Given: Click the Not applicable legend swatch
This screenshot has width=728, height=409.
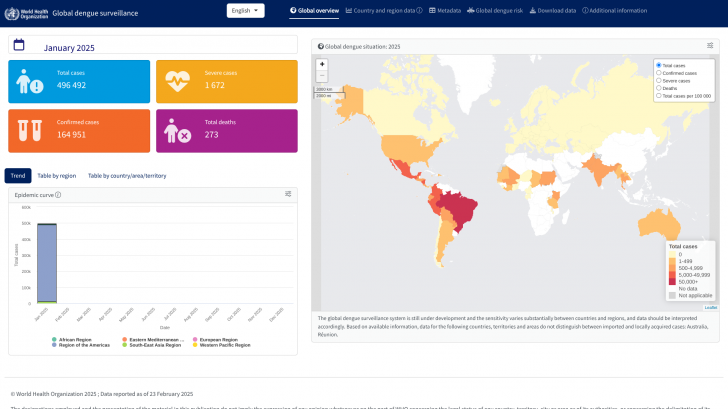Looking at the screenshot, I should pyautogui.click(x=672, y=295).
